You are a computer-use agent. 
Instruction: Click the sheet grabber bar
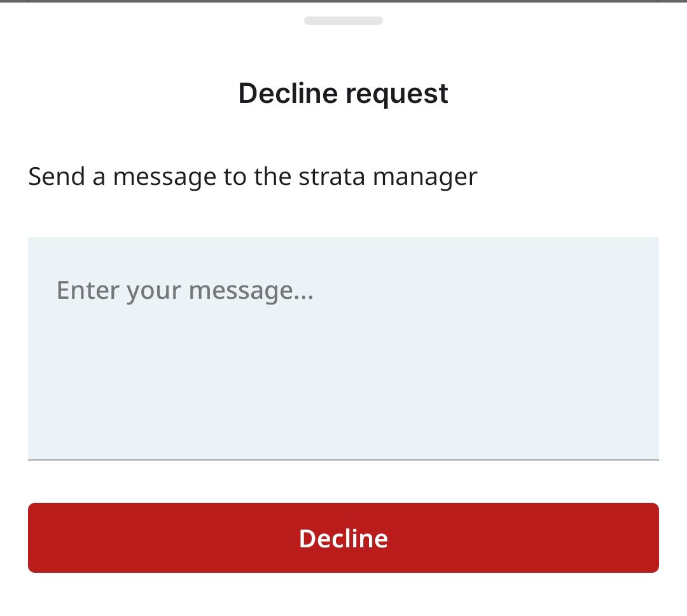[x=343, y=20]
